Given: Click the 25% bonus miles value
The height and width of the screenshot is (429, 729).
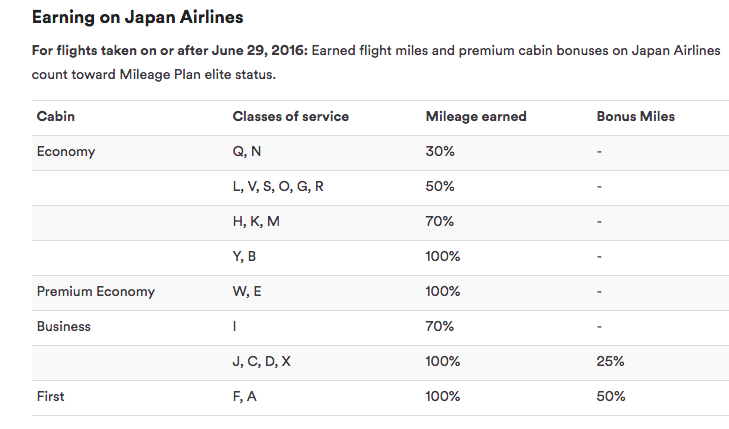Looking at the screenshot, I should click(610, 362).
